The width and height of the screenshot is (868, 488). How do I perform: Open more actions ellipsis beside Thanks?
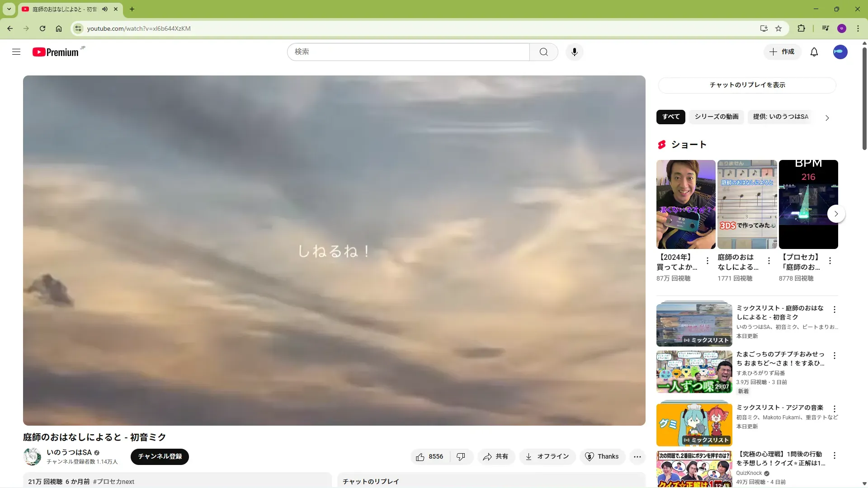[637, 457]
